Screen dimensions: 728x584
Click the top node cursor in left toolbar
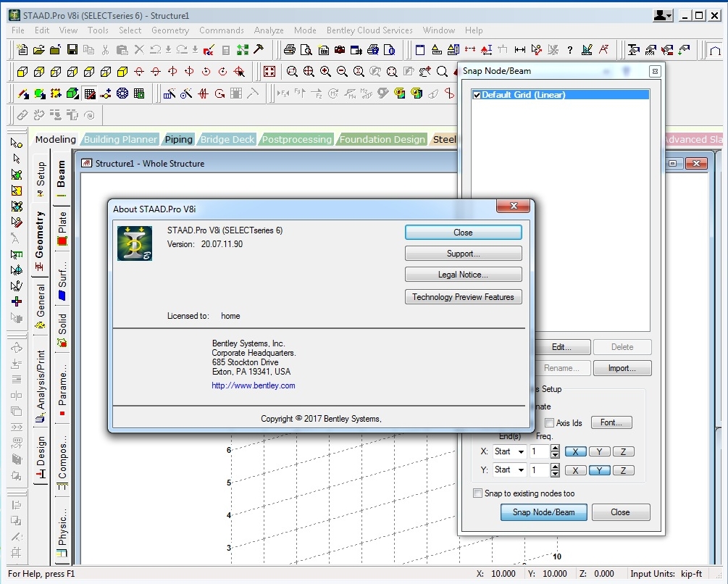tap(16, 143)
